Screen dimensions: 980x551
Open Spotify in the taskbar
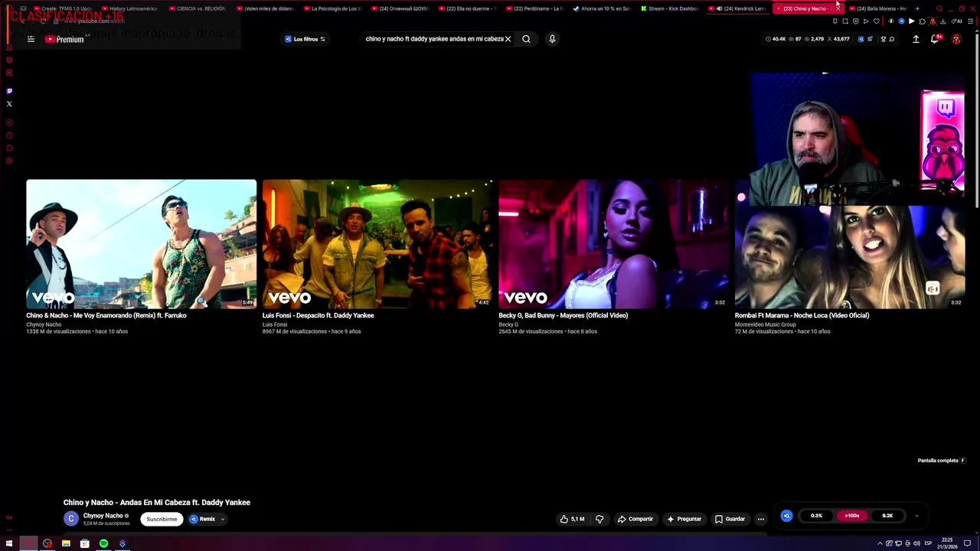coord(103,543)
